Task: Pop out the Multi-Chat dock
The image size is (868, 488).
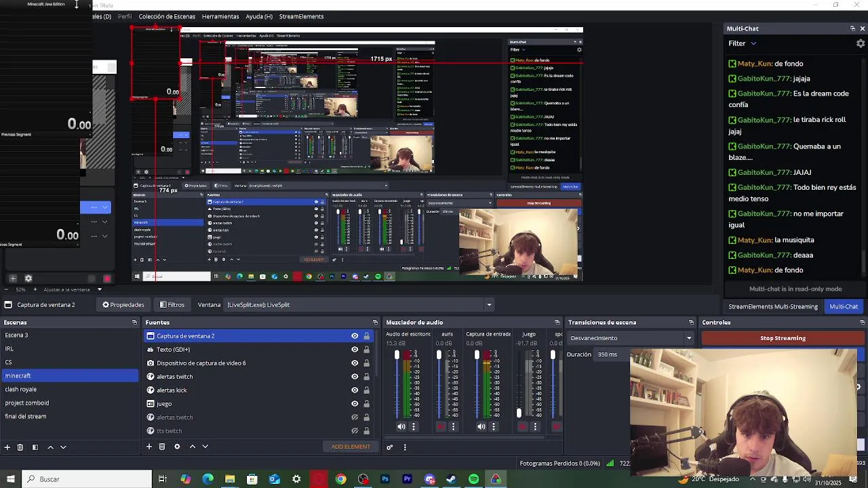Action: (x=852, y=28)
